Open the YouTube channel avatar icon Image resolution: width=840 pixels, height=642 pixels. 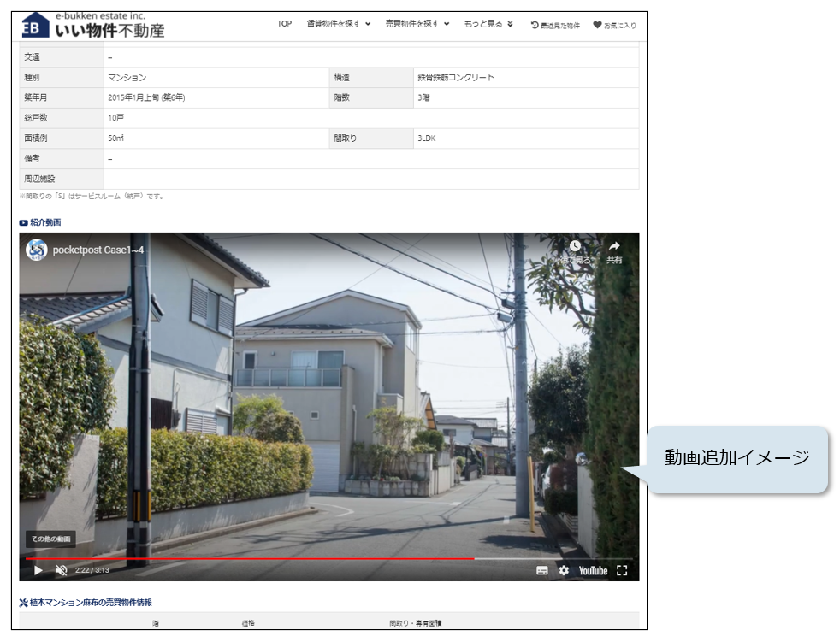click(x=37, y=250)
